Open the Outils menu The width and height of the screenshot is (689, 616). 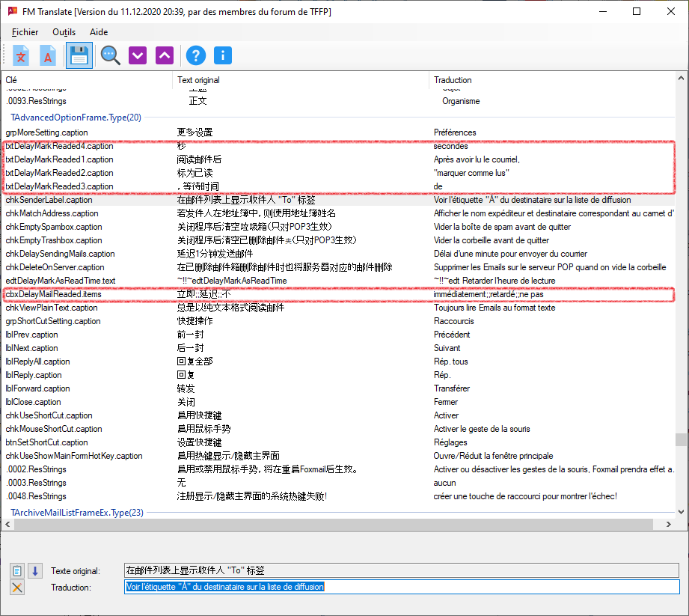pos(64,32)
